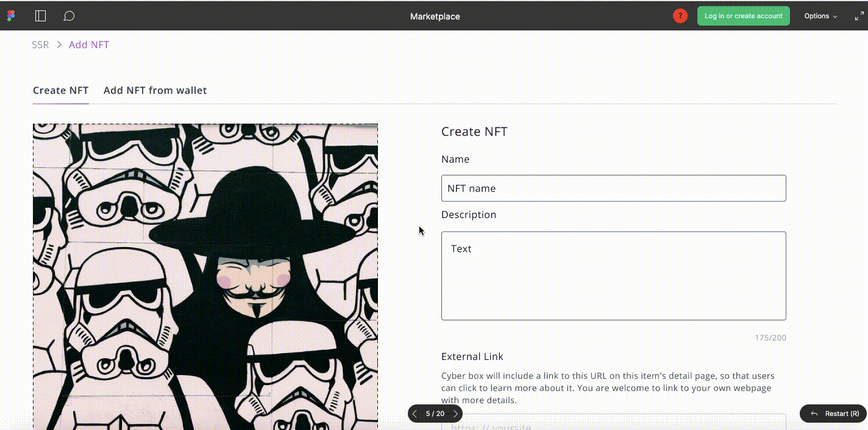The image size is (868, 430).
Task: Click the NFT image upload preview
Action: (205, 277)
